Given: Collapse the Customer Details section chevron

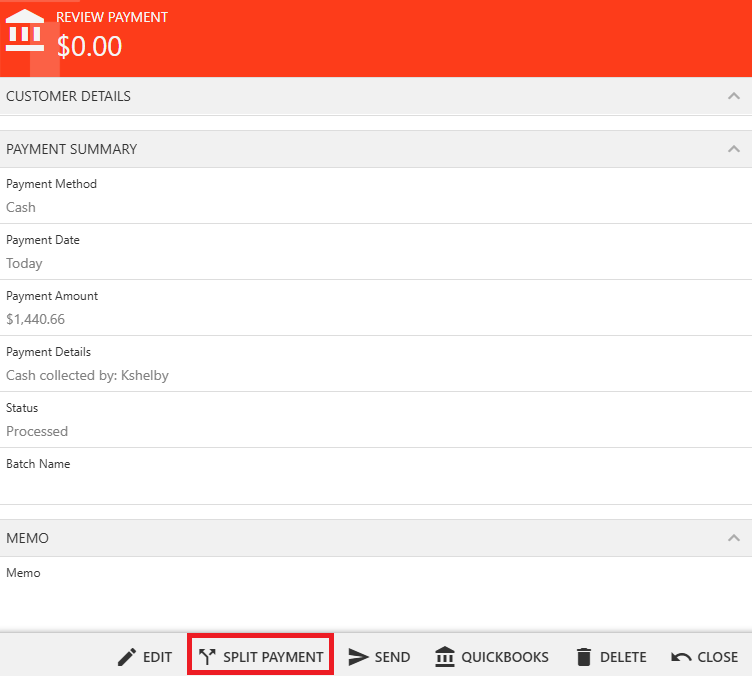Looking at the screenshot, I should [733, 96].
